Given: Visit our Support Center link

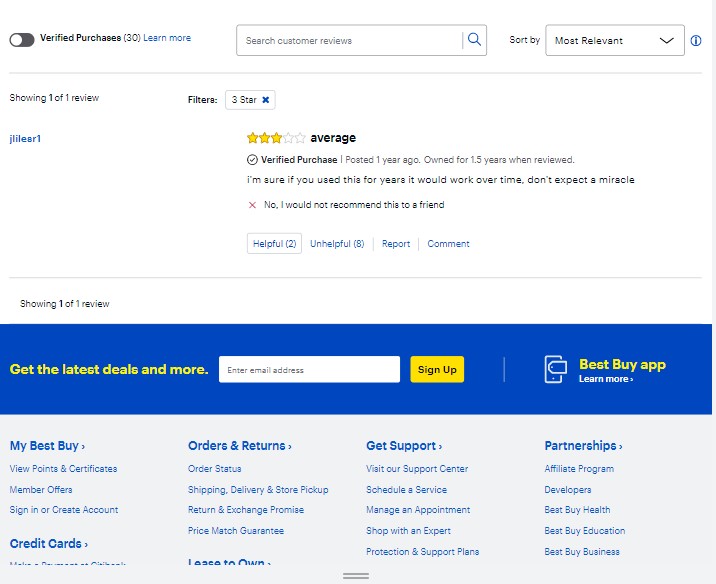Looking at the screenshot, I should [417, 468].
